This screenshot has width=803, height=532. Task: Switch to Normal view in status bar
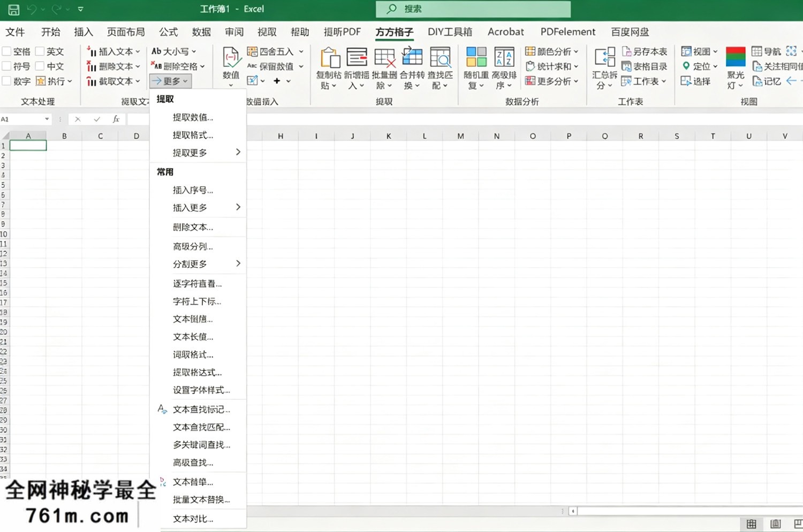click(752, 524)
